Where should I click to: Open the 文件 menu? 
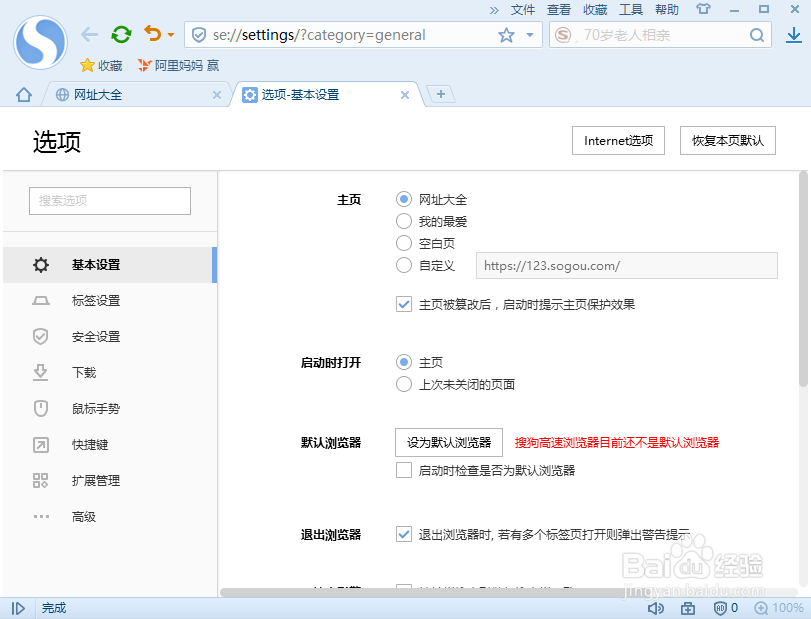[522, 10]
